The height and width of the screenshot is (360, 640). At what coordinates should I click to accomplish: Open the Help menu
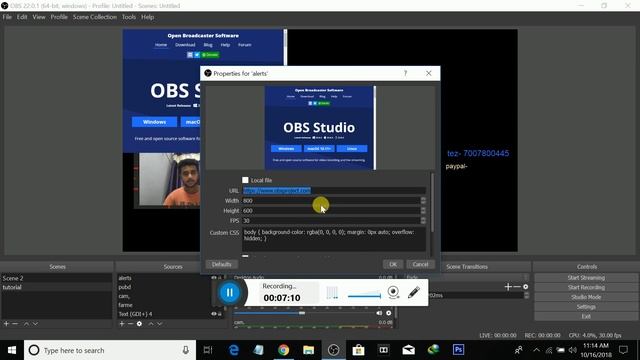[x=147, y=17]
